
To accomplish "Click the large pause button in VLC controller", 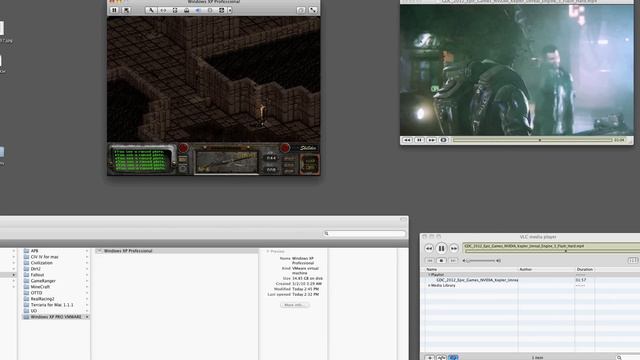I will (x=442, y=248).
